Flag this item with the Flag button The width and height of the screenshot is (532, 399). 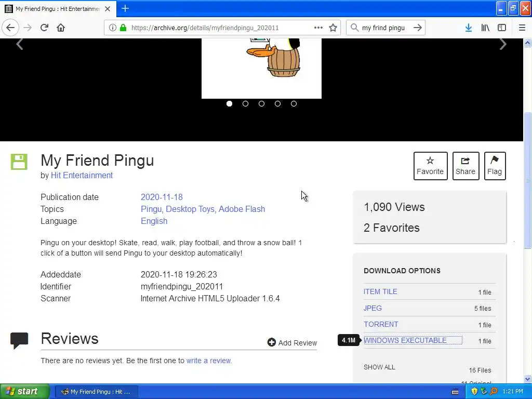click(495, 166)
